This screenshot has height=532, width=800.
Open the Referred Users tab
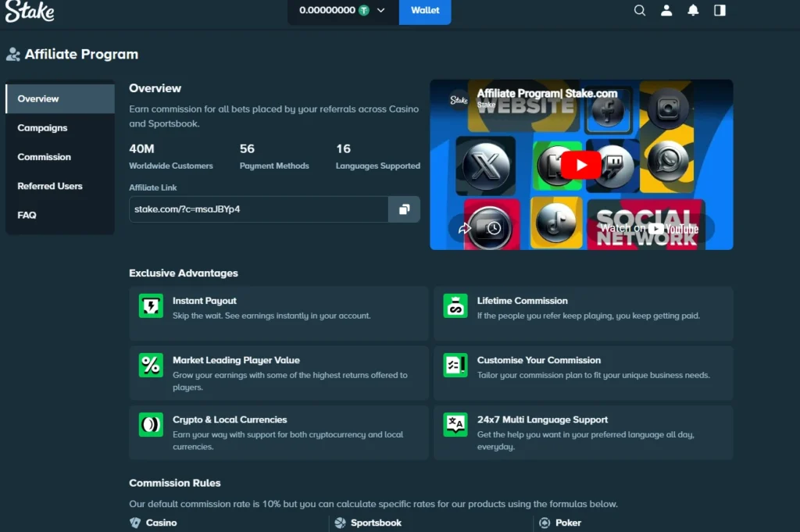50,186
